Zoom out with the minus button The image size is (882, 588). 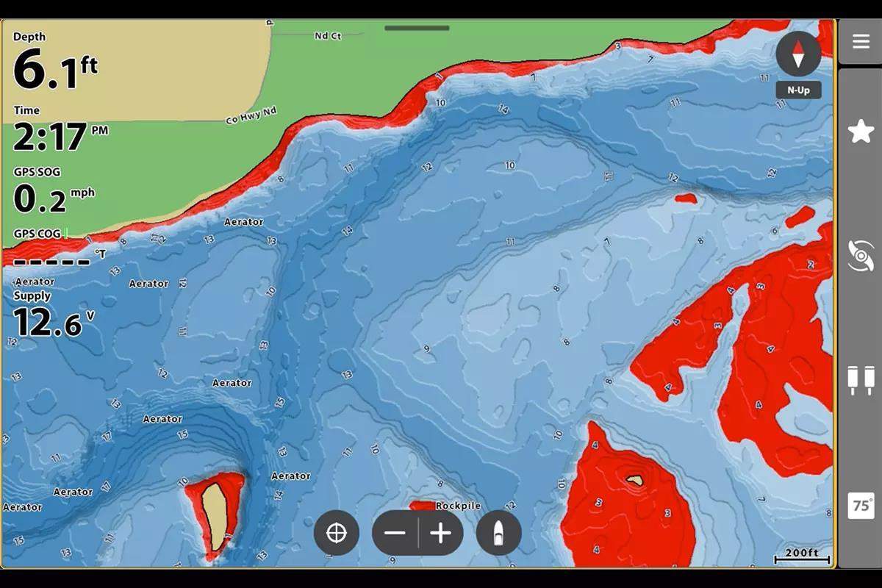pos(395,533)
